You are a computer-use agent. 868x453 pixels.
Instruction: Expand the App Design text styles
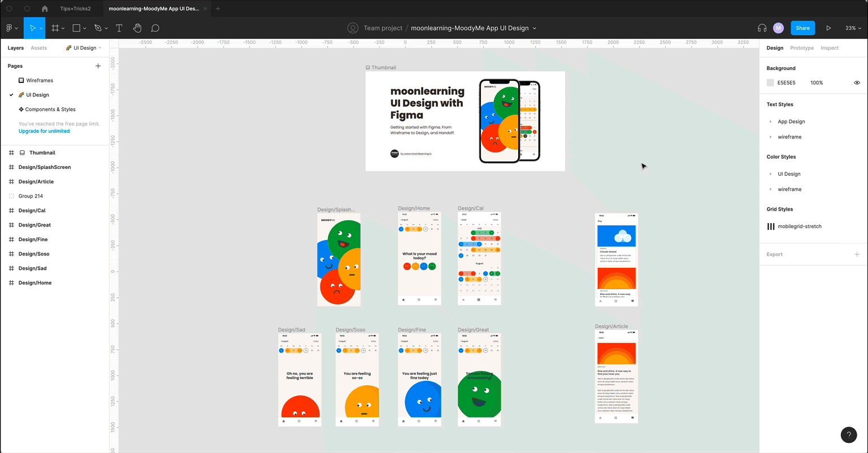pos(771,121)
